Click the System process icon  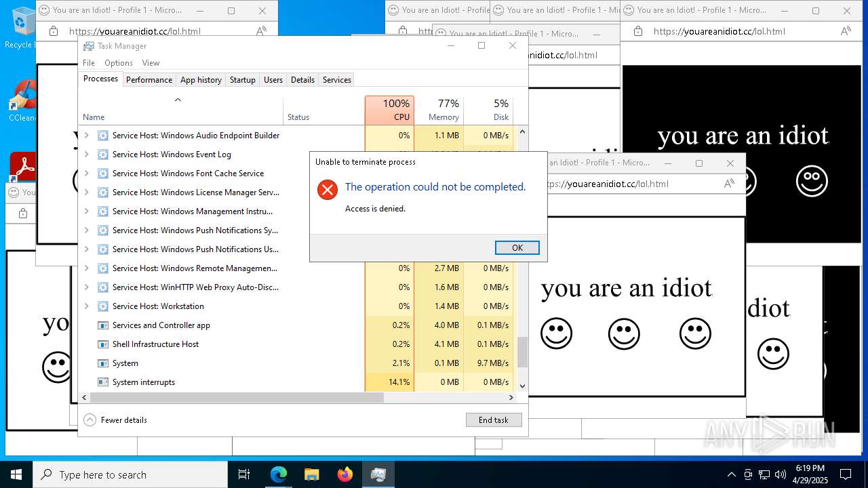click(103, 363)
